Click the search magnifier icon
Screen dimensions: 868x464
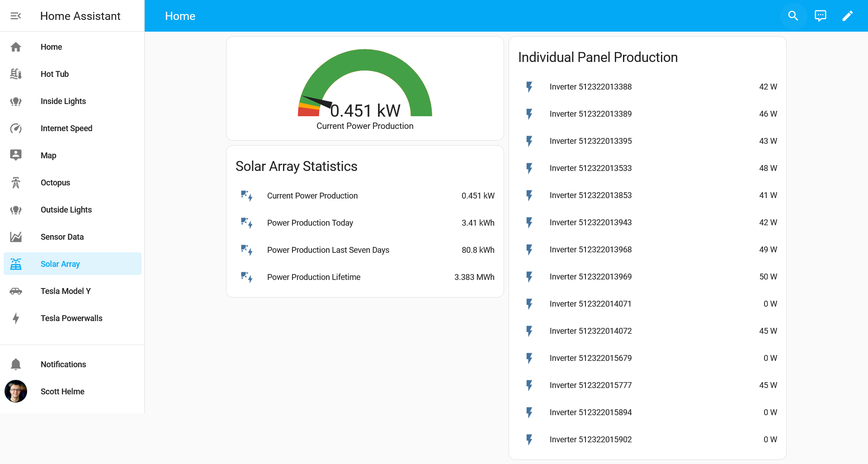click(x=793, y=16)
